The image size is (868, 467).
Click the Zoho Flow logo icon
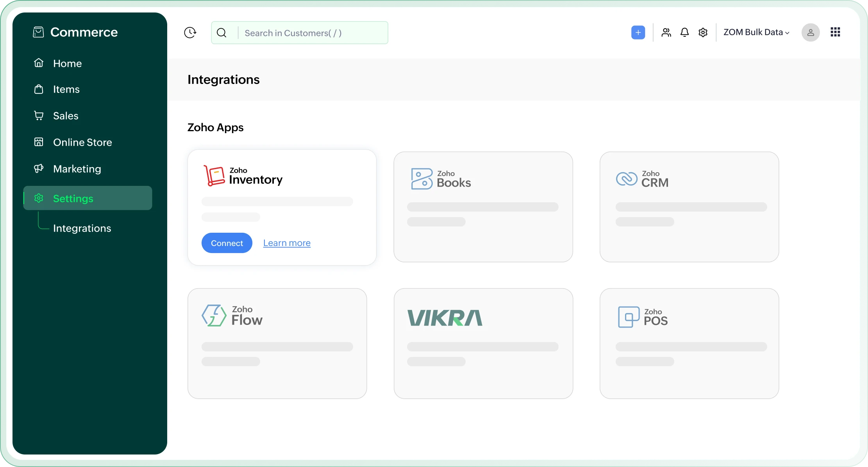(214, 315)
